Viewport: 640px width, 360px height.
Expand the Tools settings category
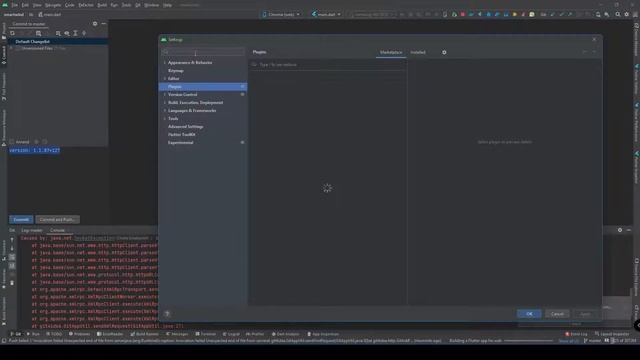click(165, 118)
